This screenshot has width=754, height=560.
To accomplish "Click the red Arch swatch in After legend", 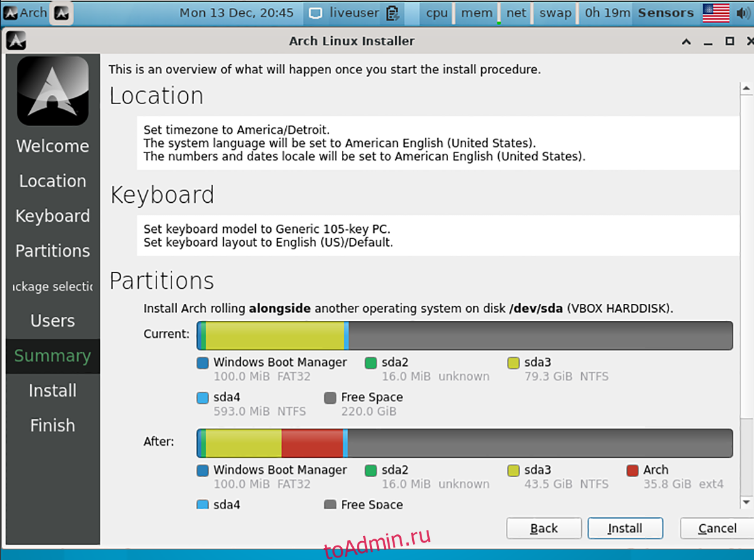I will coord(632,470).
